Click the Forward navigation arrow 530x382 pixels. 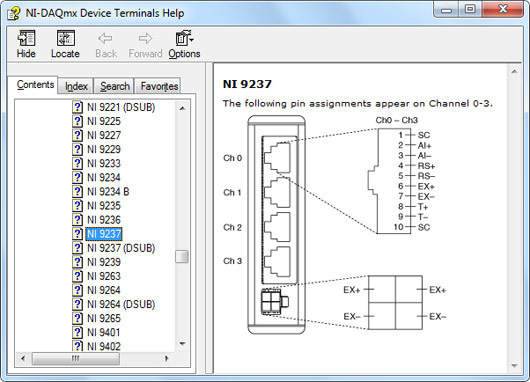click(x=145, y=44)
